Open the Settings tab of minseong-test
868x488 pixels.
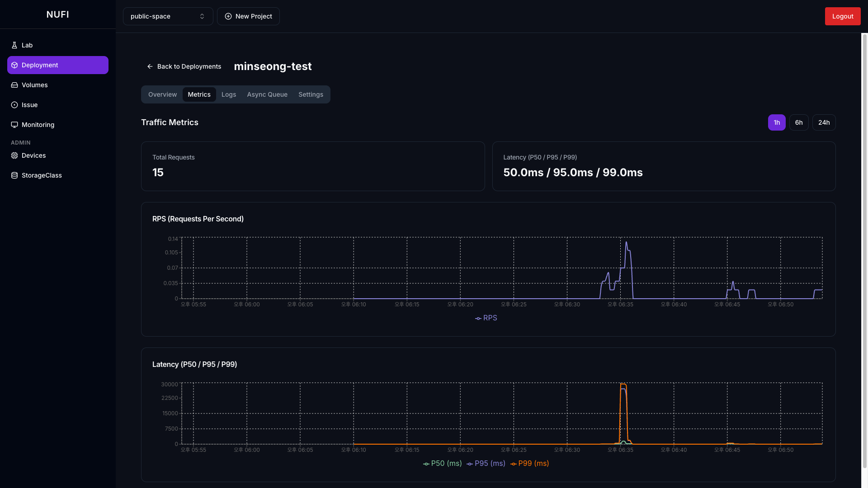311,94
